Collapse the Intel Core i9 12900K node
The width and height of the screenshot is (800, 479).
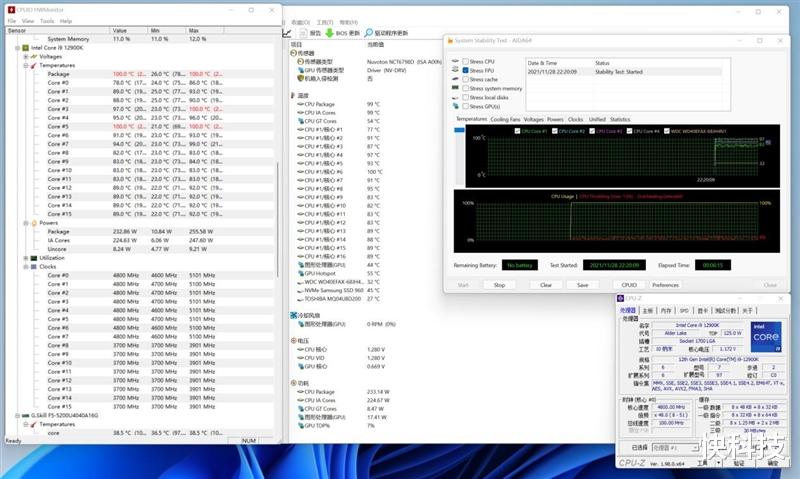click(18, 48)
